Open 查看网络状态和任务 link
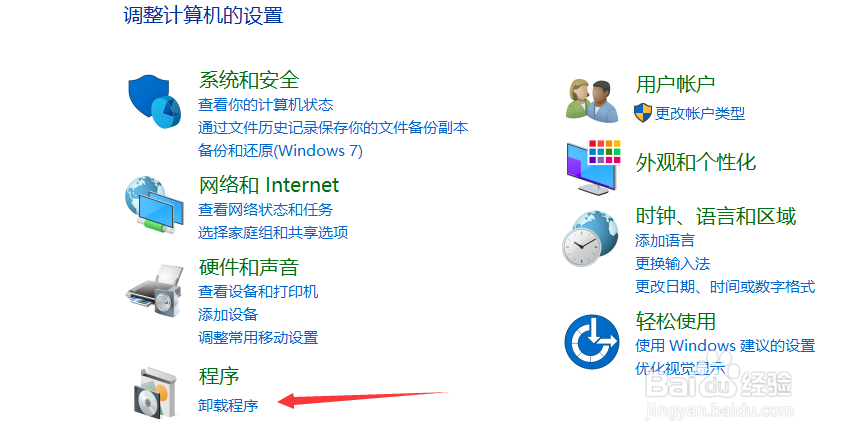 coord(265,209)
